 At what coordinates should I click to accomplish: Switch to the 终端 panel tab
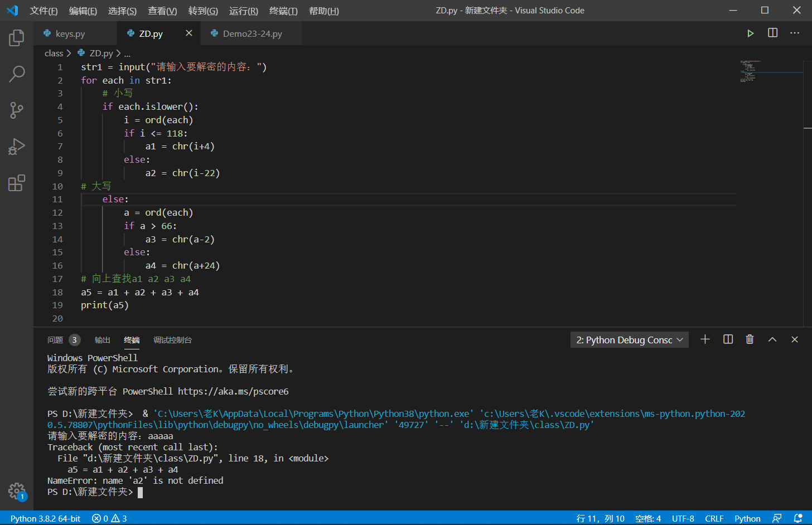pos(132,340)
